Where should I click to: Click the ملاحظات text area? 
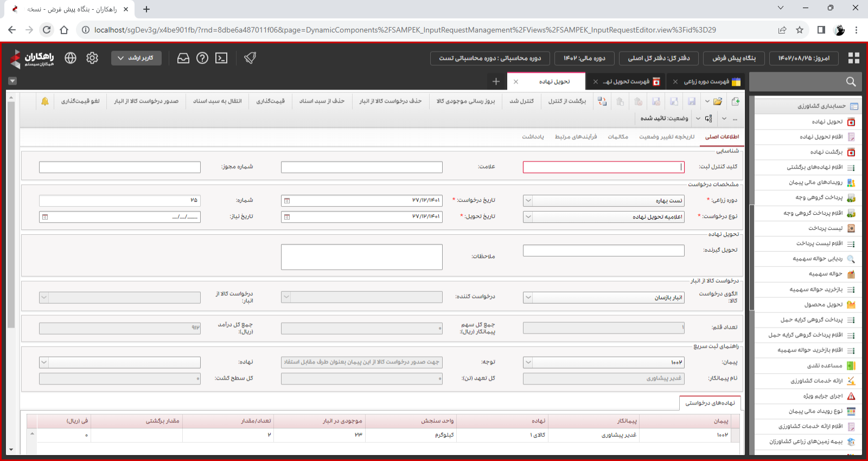click(x=362, y=257)
